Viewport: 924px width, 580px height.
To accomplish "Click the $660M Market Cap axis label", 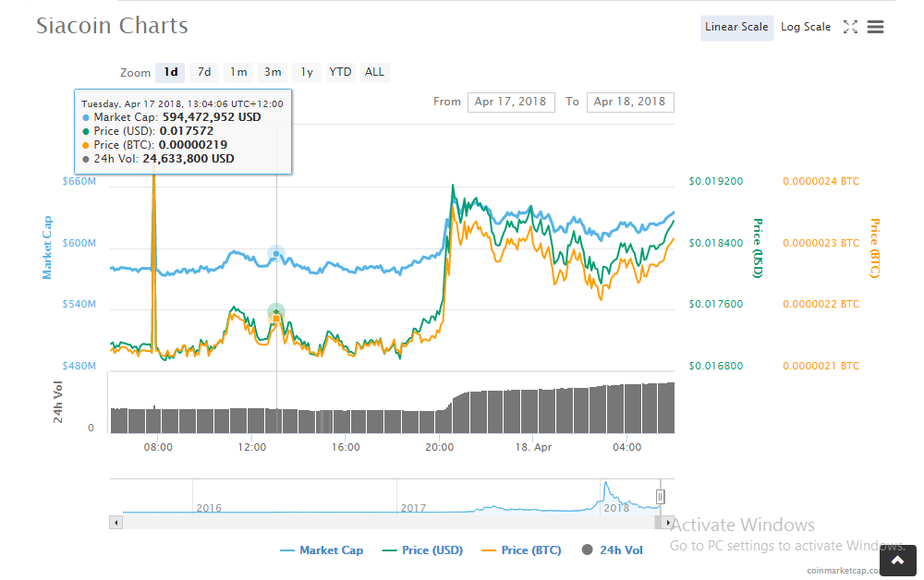I will (x=79, y=181).
